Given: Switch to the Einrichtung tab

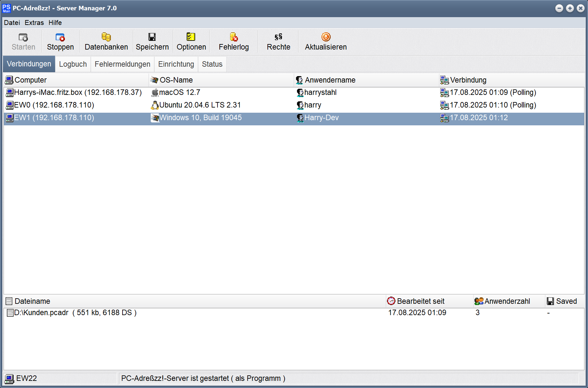Looking at the screenshot, I should (x=176, y=64).
